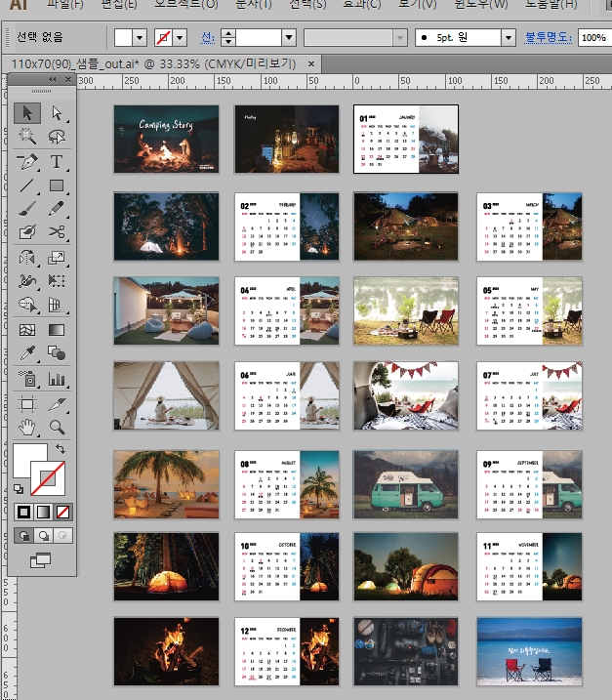Set paint mode to Gradient

coord(43,512)
